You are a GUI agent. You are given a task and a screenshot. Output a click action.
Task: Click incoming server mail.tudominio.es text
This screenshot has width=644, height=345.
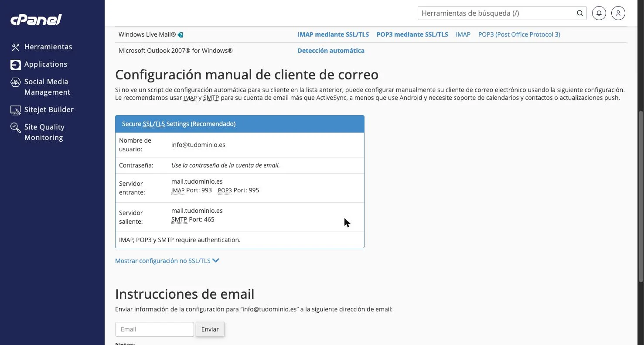click(197, 181)
